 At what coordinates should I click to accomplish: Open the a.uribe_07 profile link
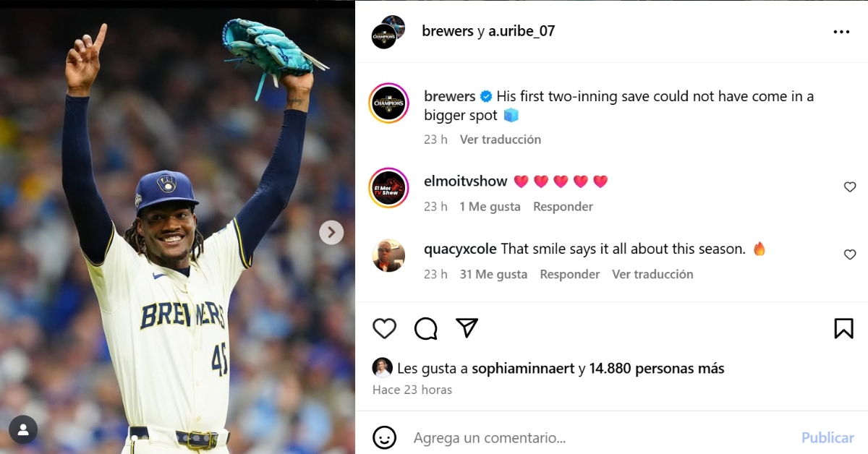(522, 31)
